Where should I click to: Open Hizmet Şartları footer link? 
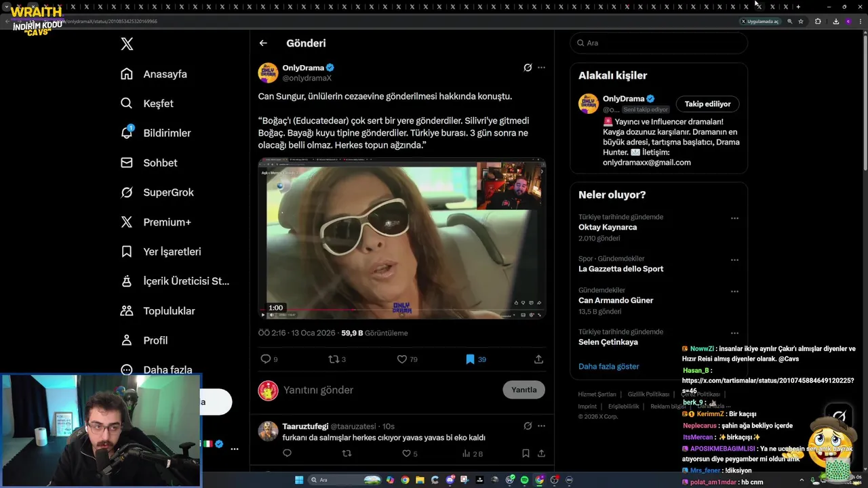coord(597,394)
